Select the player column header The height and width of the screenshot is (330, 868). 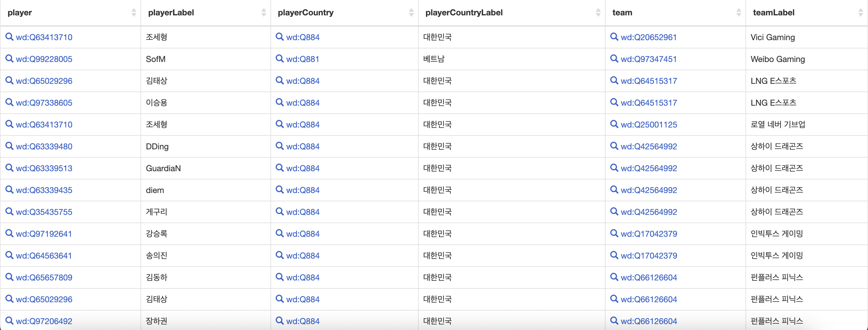click(x=19, y=12)
